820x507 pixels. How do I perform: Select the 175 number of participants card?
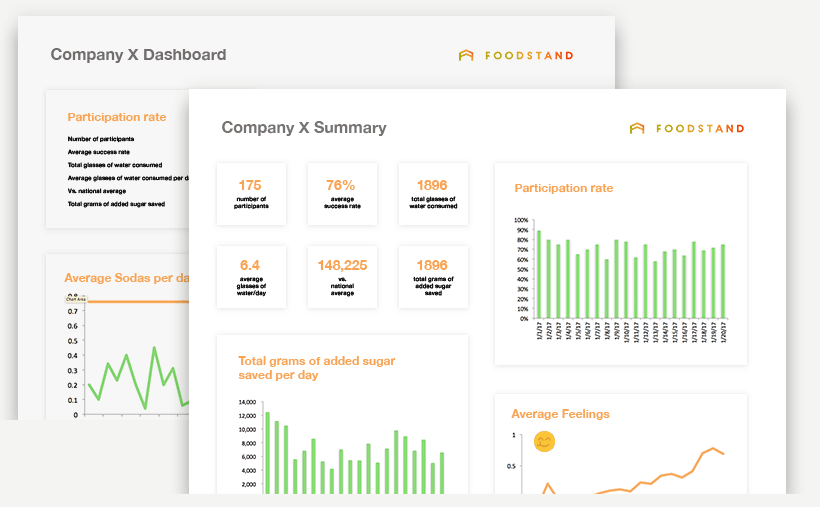pos(250,194)
